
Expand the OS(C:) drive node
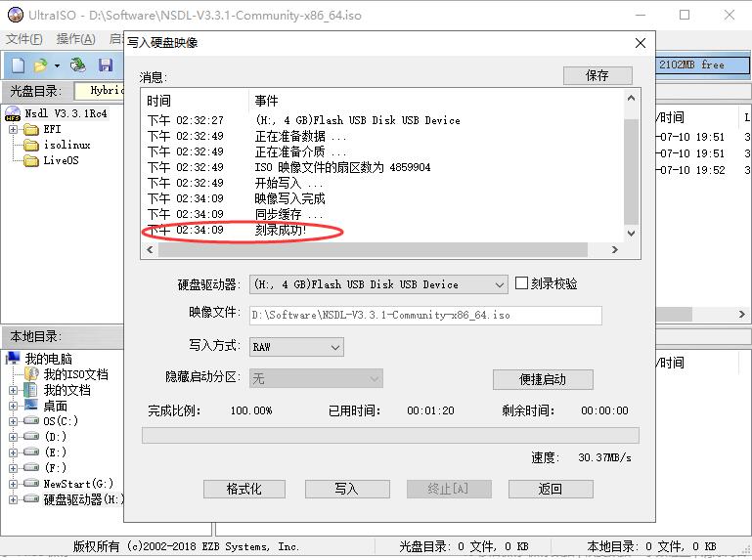(x=14, y=422)
